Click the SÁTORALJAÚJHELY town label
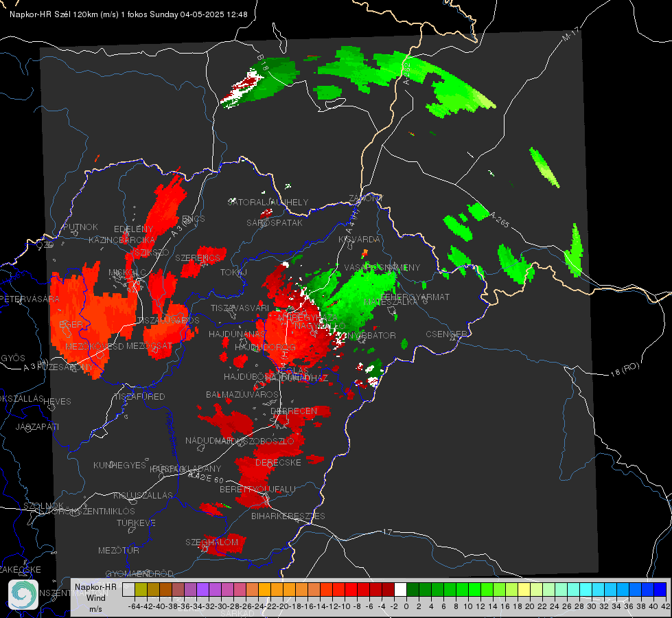 268,202
